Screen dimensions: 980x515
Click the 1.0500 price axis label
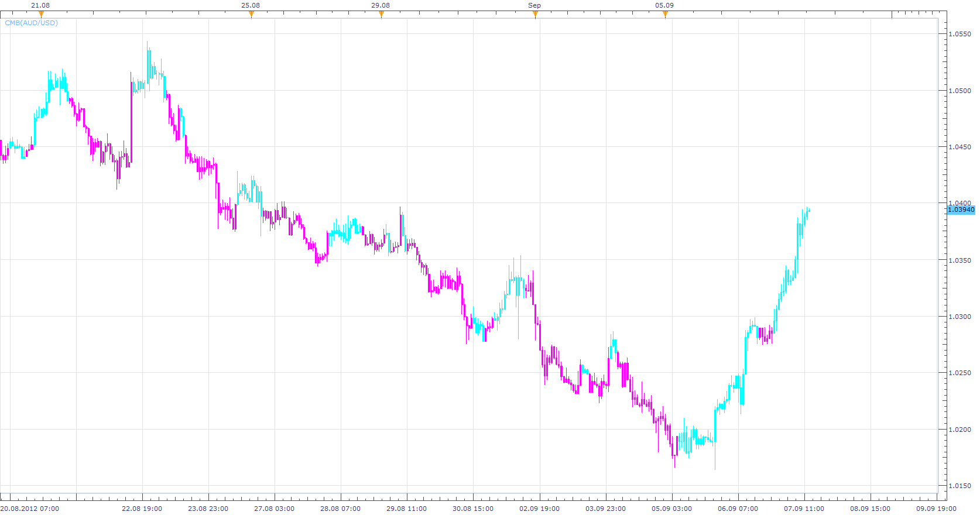[x=960, y=91]
